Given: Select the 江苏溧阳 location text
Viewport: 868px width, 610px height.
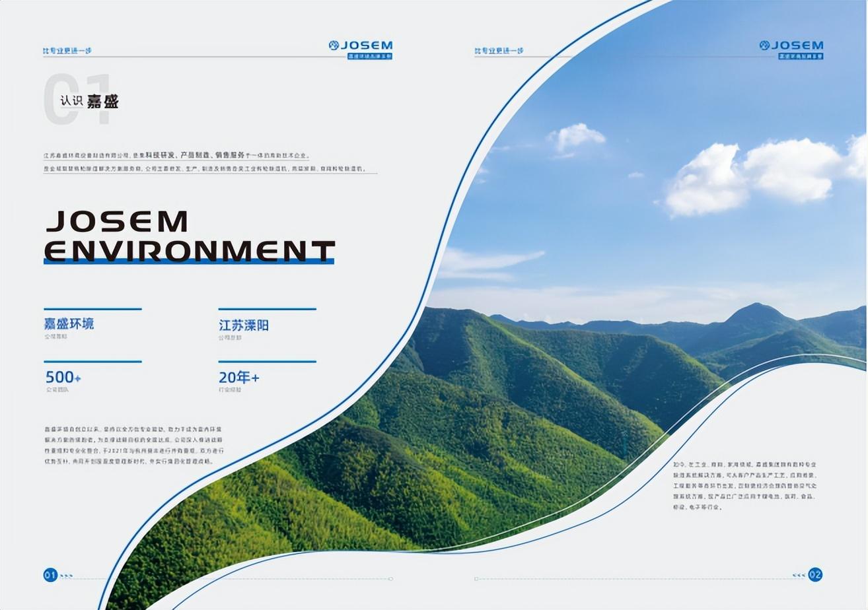Looking at the screenshot, I should coord(244,325).
